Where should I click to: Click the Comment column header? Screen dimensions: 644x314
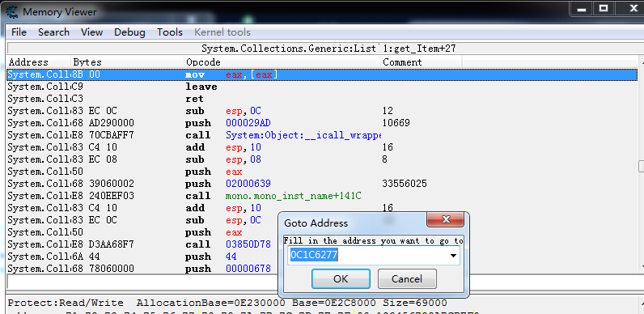[422, 62]
